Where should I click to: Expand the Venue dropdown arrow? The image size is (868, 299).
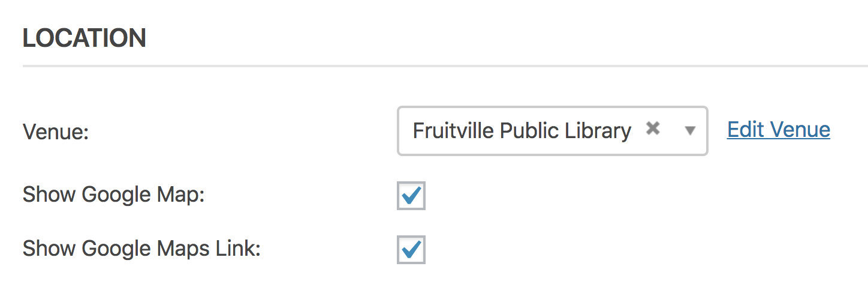pyautogui.click(x=690, y=130)
